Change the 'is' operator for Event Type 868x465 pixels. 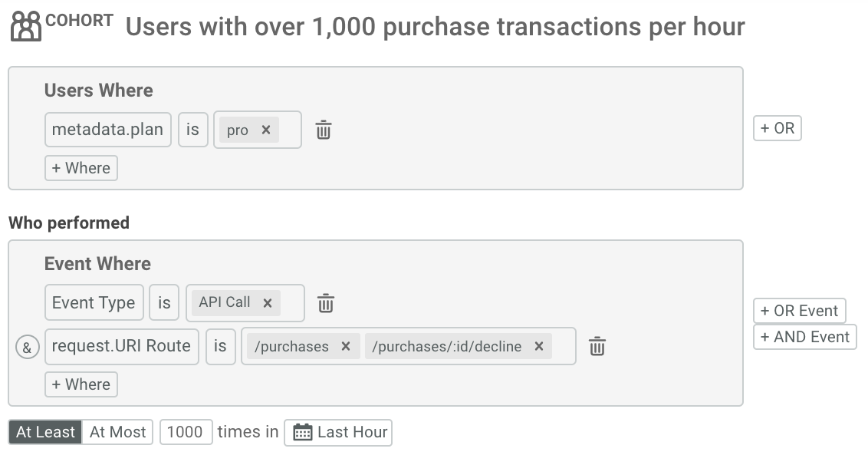coord(164,302)
